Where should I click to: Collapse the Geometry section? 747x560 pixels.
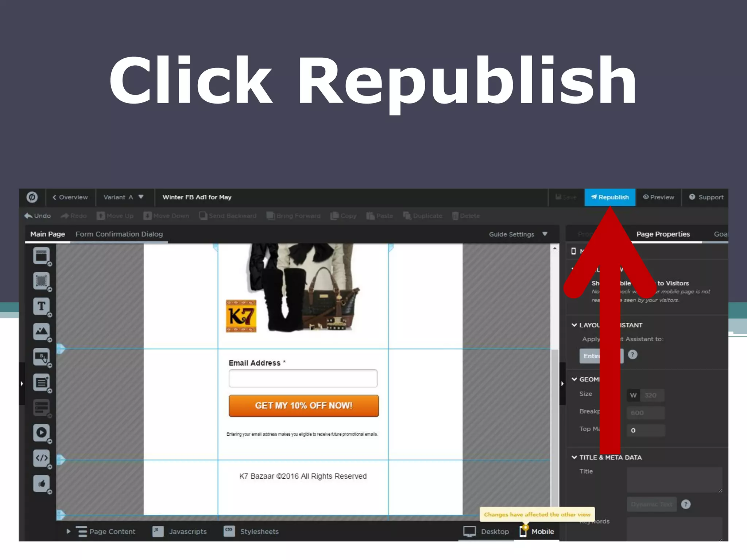(x=574, y=379)
